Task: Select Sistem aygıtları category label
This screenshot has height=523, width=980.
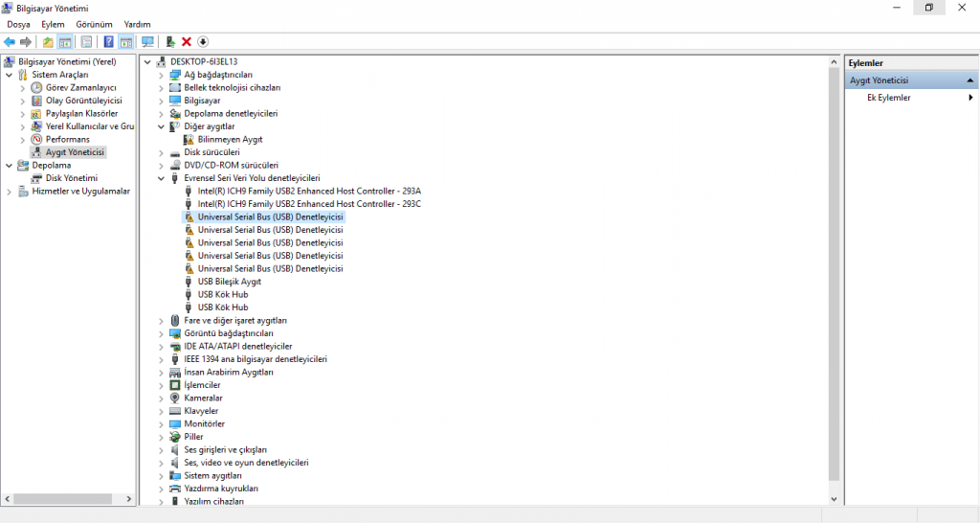Action: [212, 476]
